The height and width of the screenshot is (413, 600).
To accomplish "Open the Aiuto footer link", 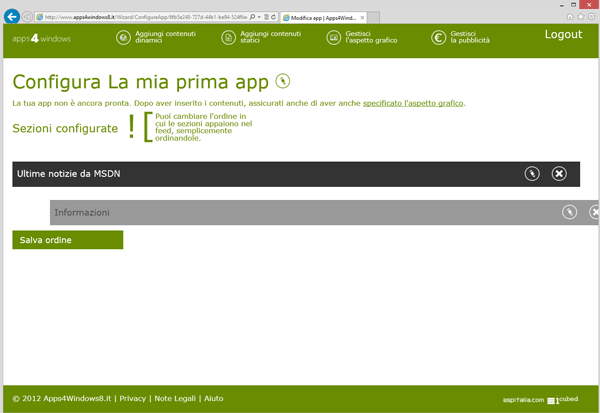I will click(x=214, y=398).
